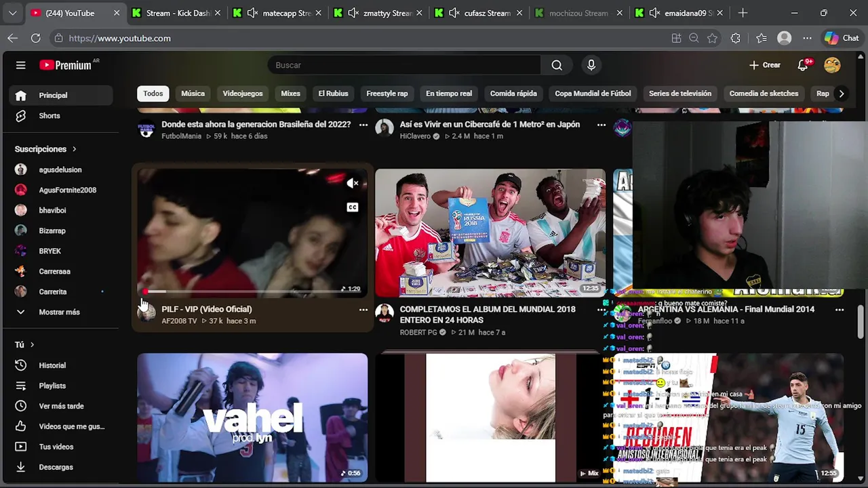Bookmark page with the star icon
This screenshot has width=868, height=488.
point(712,39)
